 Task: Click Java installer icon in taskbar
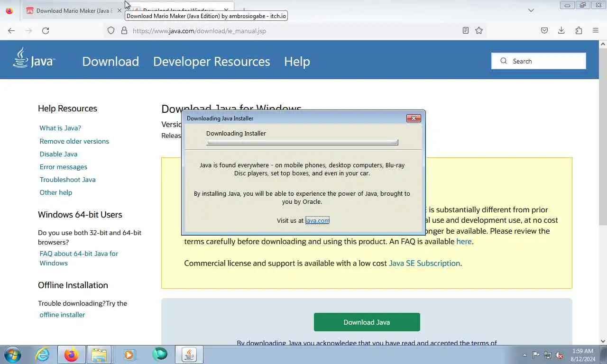tap(189, 355)
